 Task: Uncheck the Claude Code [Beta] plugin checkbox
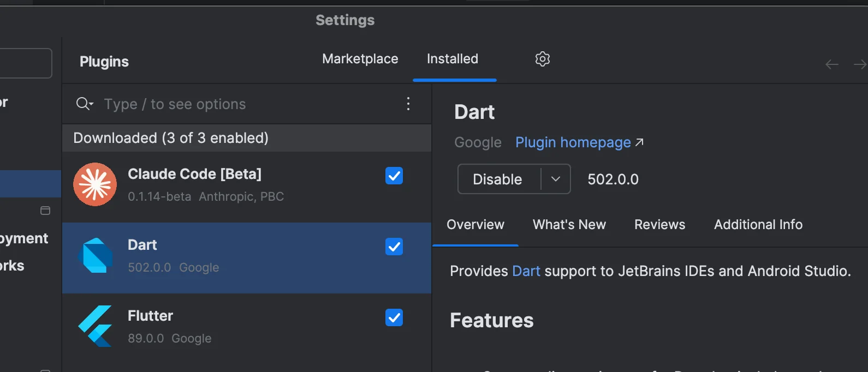pos(394,176)
